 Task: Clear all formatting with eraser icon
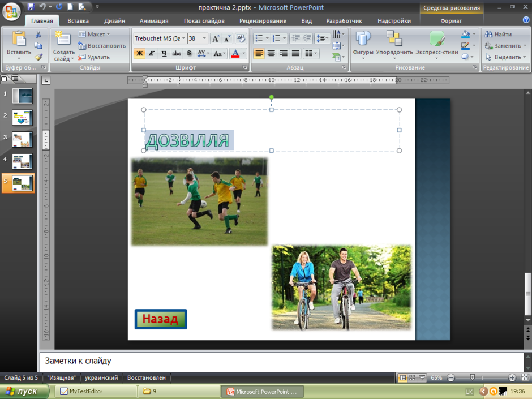coord(241,38)
